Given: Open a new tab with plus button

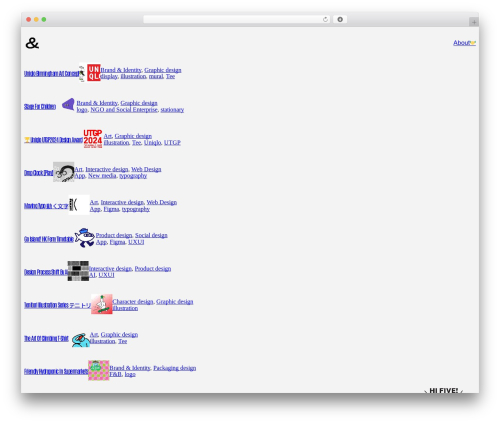Looking at the screenshot, I should [474, 22].
